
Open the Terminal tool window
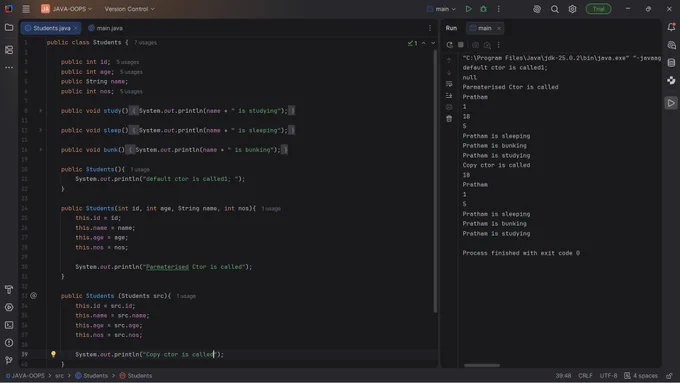click(9, 325)
